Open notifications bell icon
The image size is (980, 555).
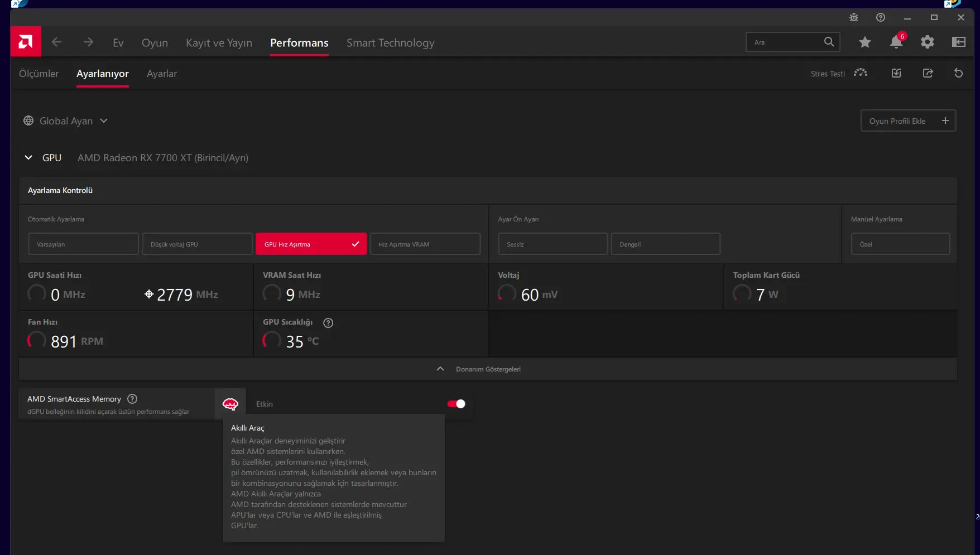[896, 42]
